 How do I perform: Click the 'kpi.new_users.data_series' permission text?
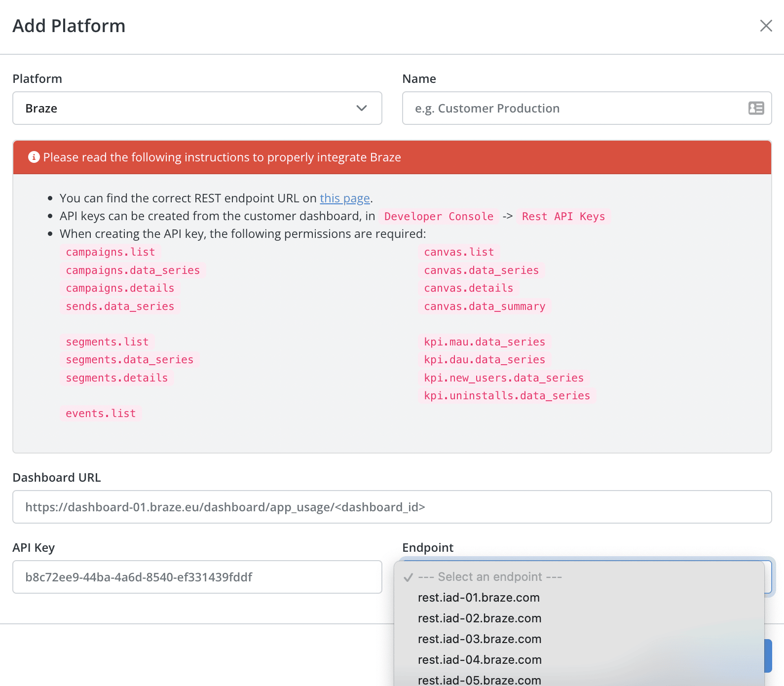coord(504,378)
